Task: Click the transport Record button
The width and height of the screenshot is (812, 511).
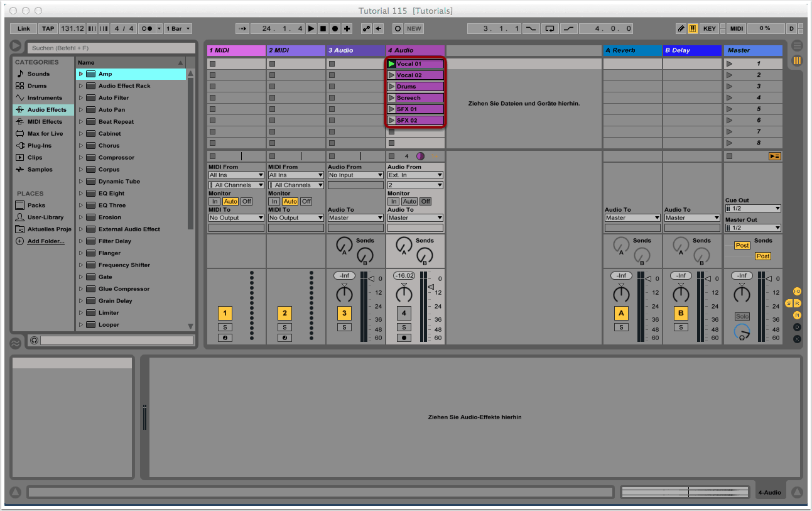Action: pos(335,29)
